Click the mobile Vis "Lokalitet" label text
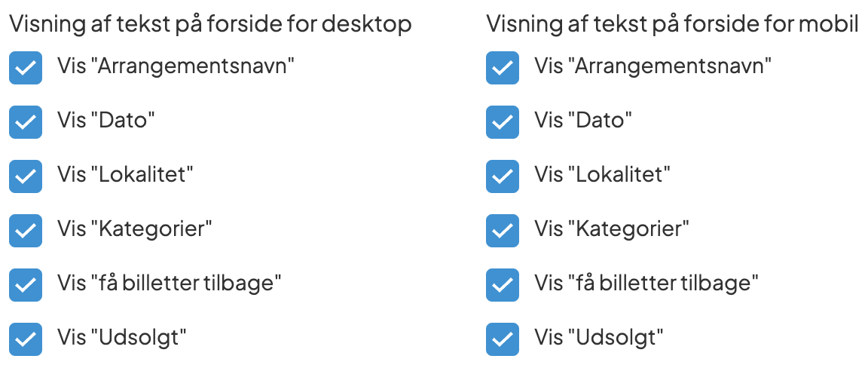 [603, 175]
